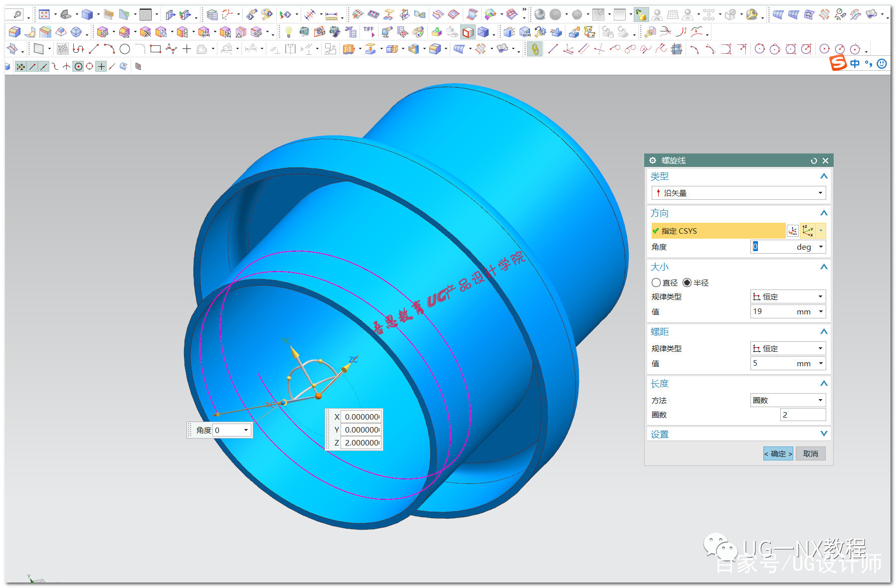The image size is (896, 588).
Task: Open the 大小 规律类型 恒定 dropdown
Action: pyautogui.click(x=788, y=296)
